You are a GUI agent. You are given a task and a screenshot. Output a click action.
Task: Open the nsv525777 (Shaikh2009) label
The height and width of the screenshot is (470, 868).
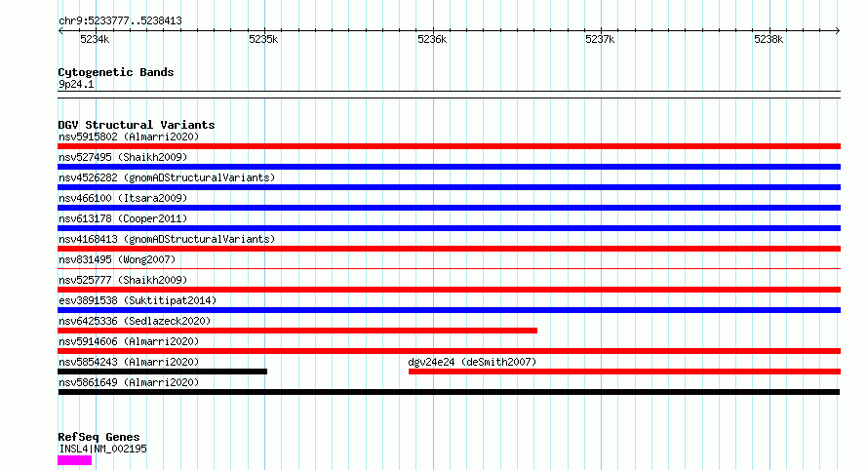[x=123, y=280]
